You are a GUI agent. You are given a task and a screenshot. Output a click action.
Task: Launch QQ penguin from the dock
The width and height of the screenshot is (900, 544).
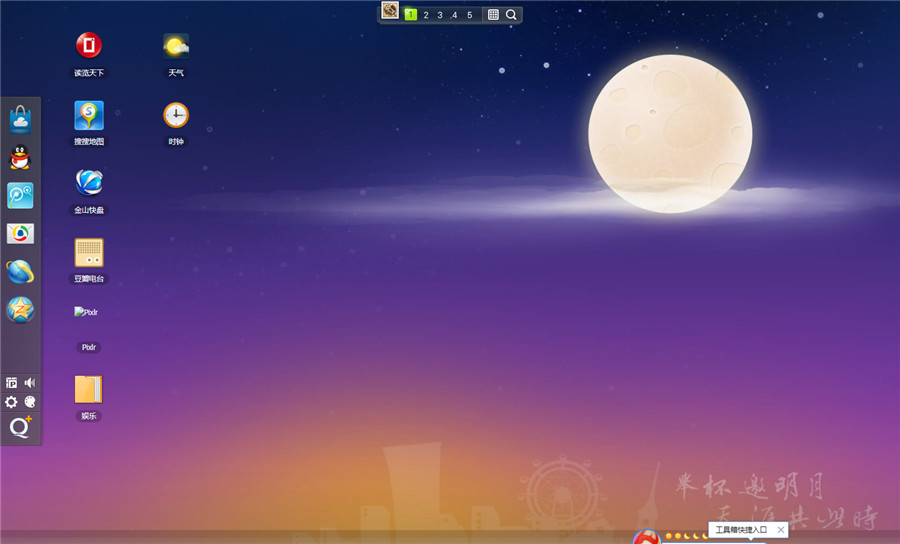click(x=20, y=158)
